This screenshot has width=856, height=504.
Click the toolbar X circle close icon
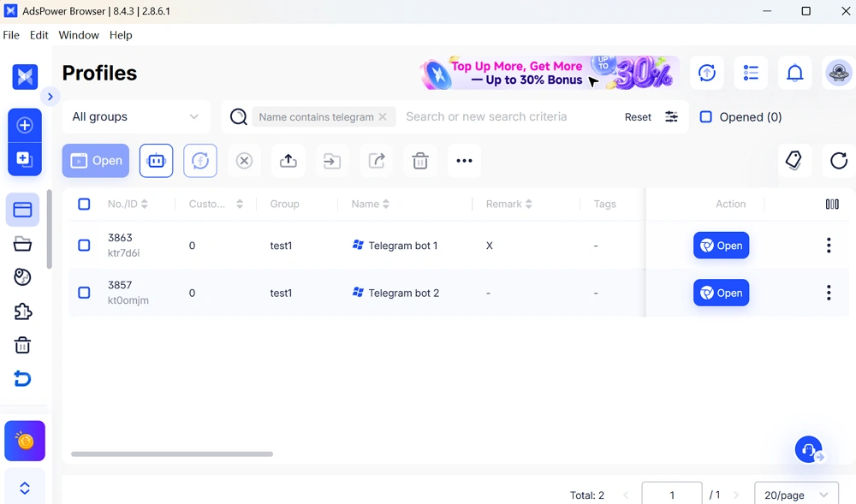(x=244, y=160)
